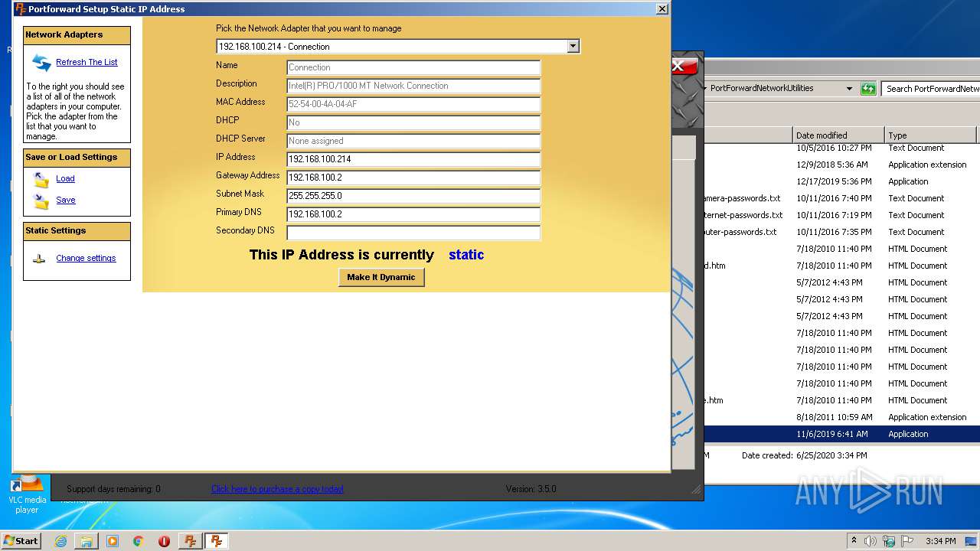Click the Change settings link

tap(86, 259)
